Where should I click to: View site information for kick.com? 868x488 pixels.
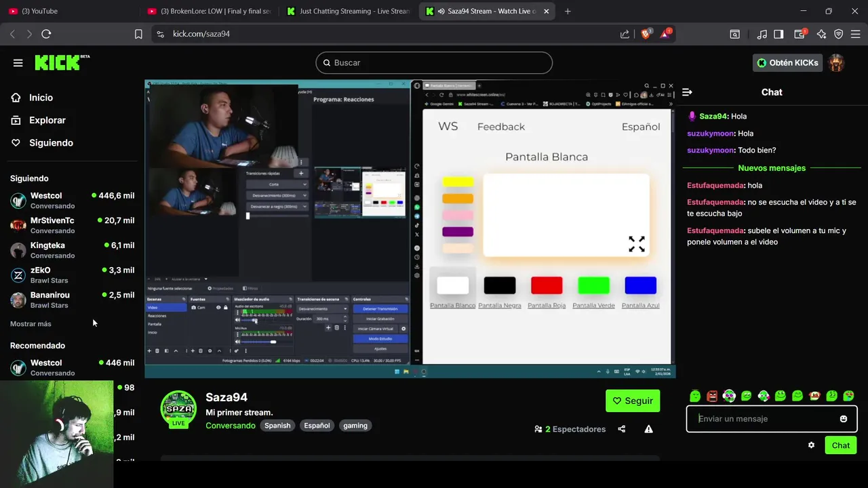point(160,34)
